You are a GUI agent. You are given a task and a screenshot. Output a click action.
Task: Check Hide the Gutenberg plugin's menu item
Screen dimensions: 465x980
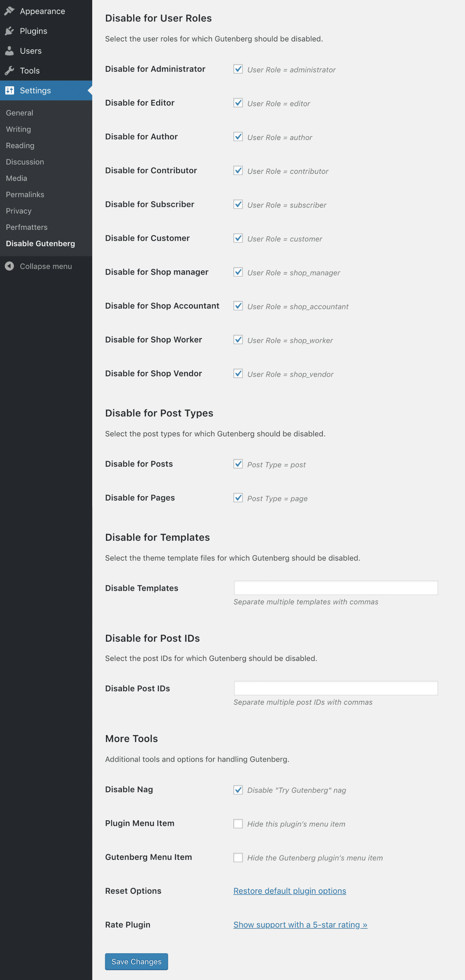[238, 857]
